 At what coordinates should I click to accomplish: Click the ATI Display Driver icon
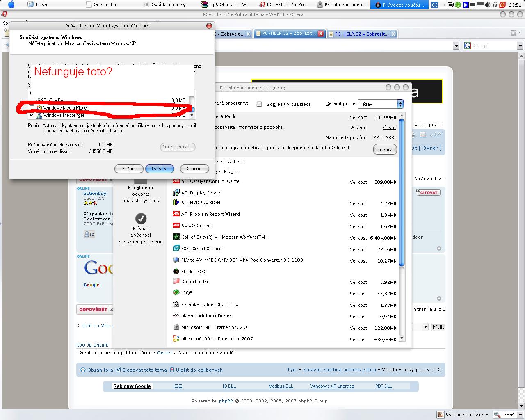(x=176, y=192)
